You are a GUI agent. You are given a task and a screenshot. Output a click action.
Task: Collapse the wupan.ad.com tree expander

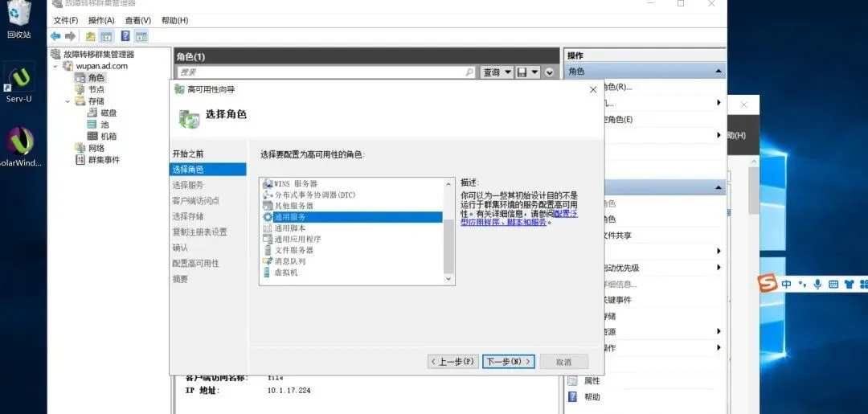point(55,66)
